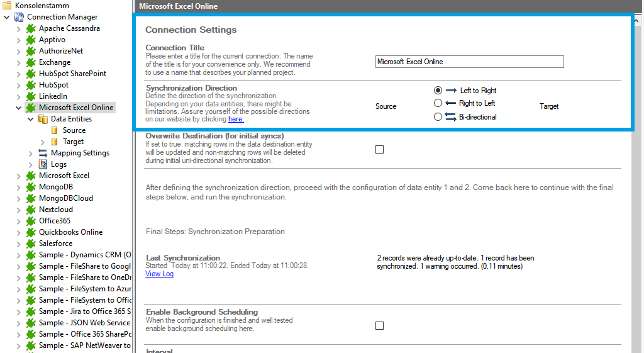Image resolution: width=644 pixels, height=353 pixels.
Task: Click the Source entity database icon
Action: [55, 130]
